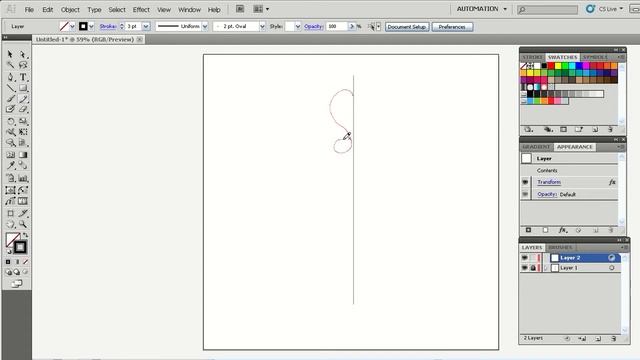The image size is (640, 360).
Task: Select the Eraser tool
Action: point(23,109)
